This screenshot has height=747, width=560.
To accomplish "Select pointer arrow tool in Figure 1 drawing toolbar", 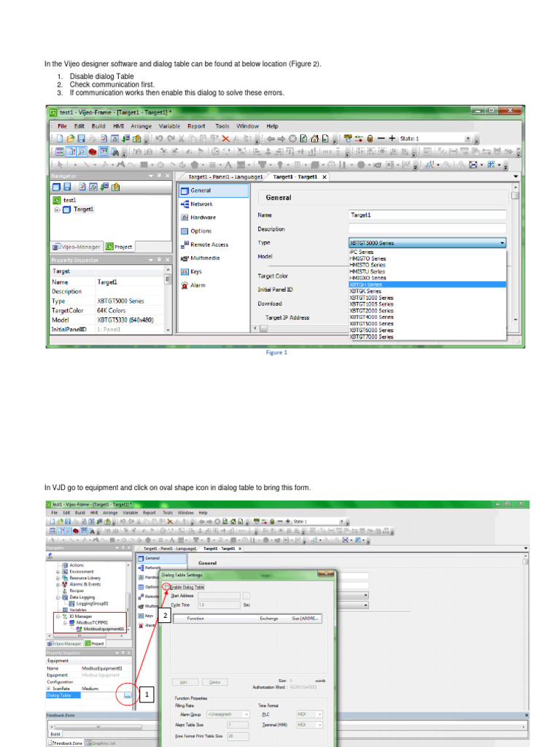I will tap(60, 165).
